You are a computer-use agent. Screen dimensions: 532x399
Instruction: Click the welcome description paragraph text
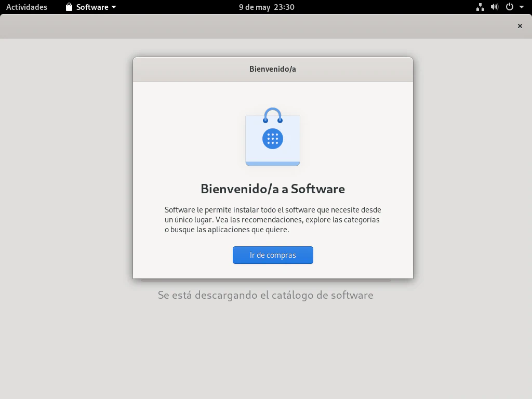tap(273, 220)
